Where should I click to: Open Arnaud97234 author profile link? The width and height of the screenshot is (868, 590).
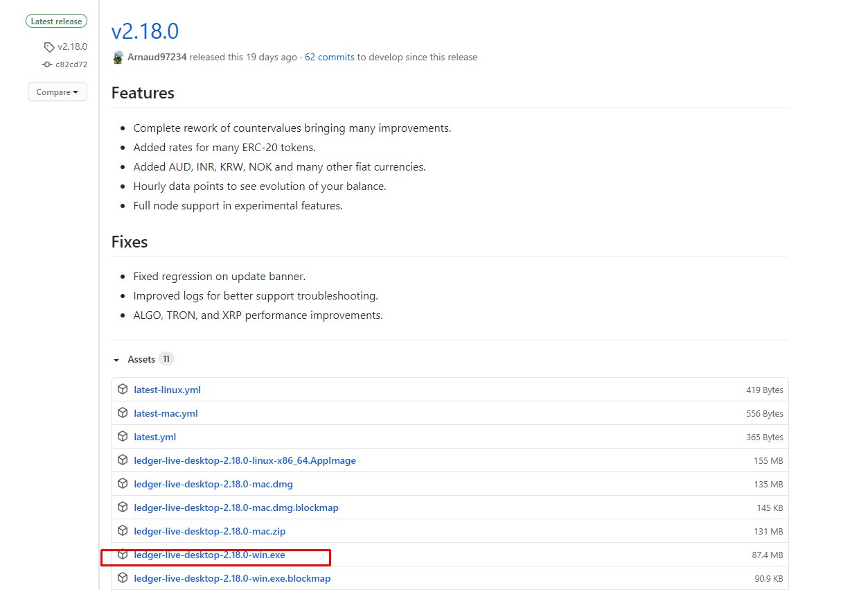coord(157,57)
